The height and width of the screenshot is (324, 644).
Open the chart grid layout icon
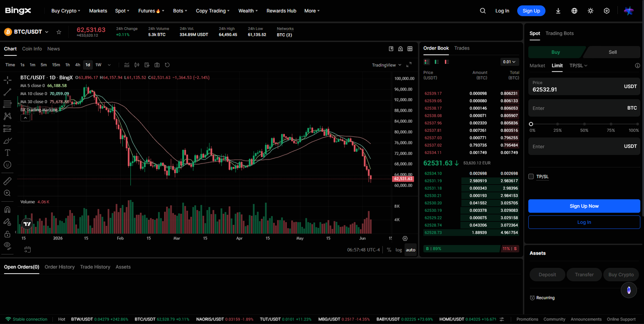(x=410, y=49)
